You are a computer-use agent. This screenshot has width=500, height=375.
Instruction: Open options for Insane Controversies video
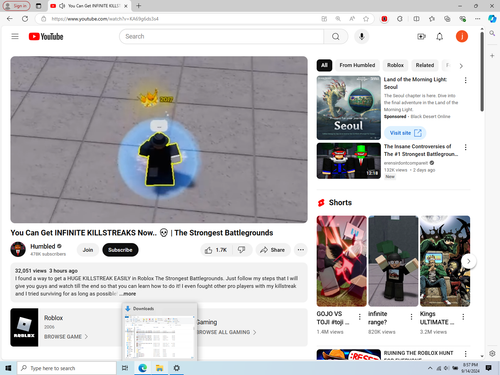click(465, 147)
